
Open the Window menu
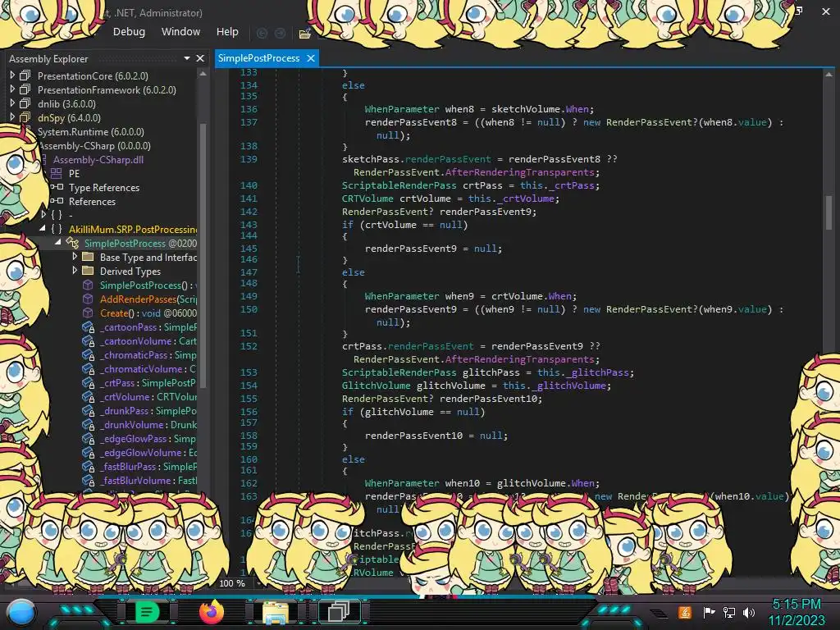[181, 32]
